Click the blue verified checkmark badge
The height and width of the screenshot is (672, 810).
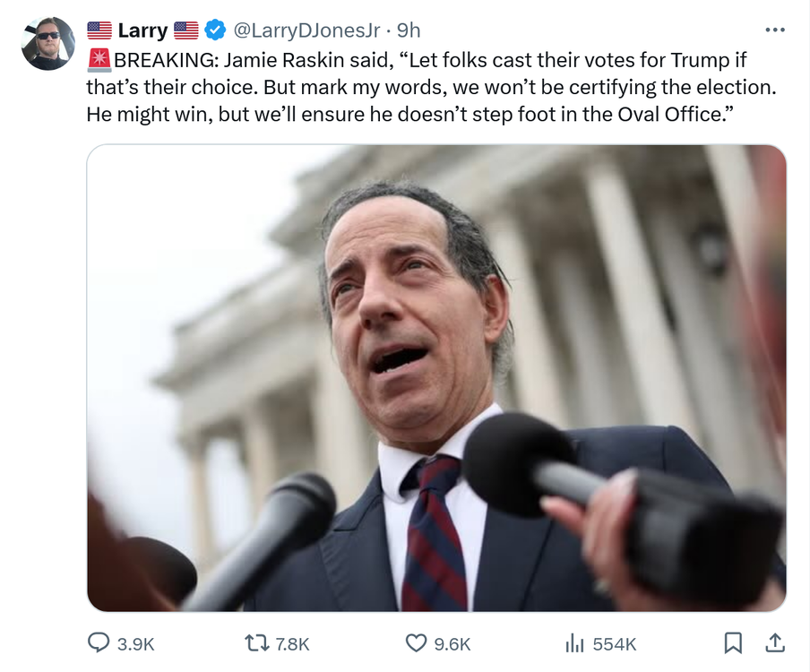pyautogui.click(x=215, y=30)
